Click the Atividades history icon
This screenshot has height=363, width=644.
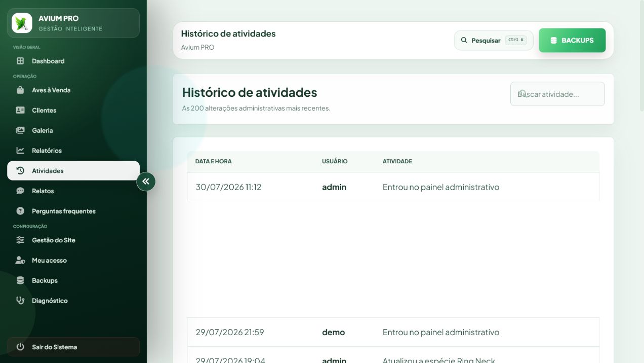coord(20,171)
